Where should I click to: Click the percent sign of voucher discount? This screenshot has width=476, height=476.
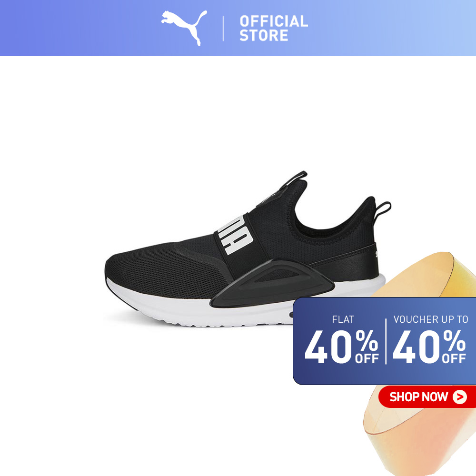pos(454,340)
